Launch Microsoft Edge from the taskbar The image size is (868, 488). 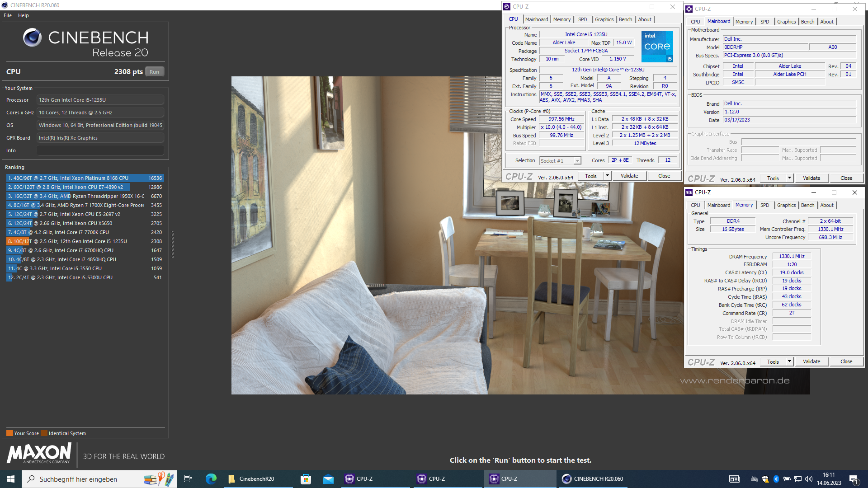click(x=211, y=479)
